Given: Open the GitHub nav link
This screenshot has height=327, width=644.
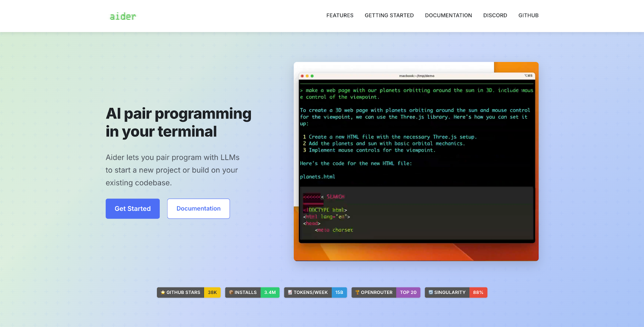Looking at the screenshot, I should coord(528,15).
